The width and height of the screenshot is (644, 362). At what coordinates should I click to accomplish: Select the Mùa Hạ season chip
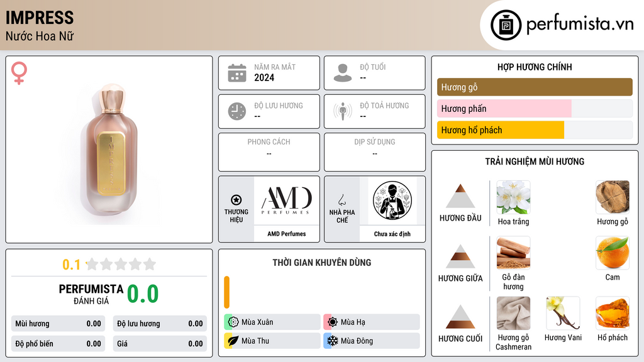372,322
